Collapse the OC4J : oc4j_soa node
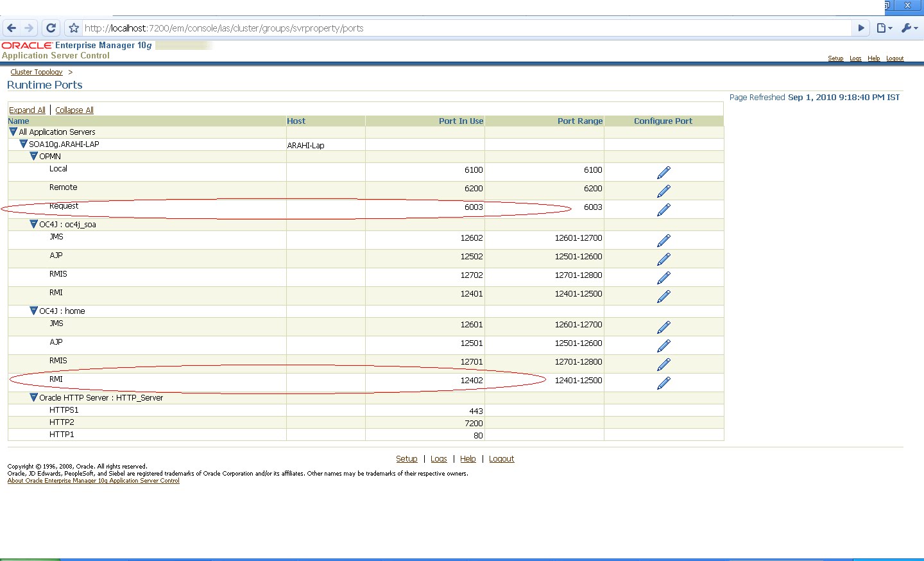924x561 pixels. coord(33,224)
